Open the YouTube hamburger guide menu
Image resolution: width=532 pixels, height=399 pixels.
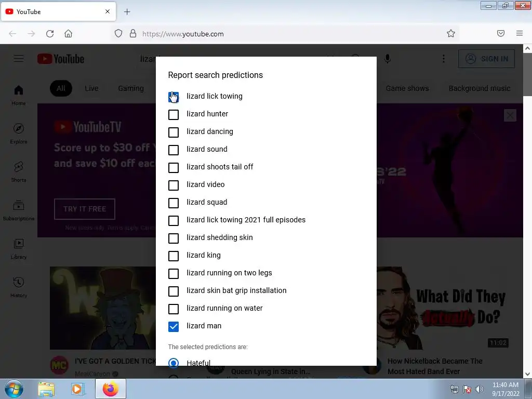(19, 59)
